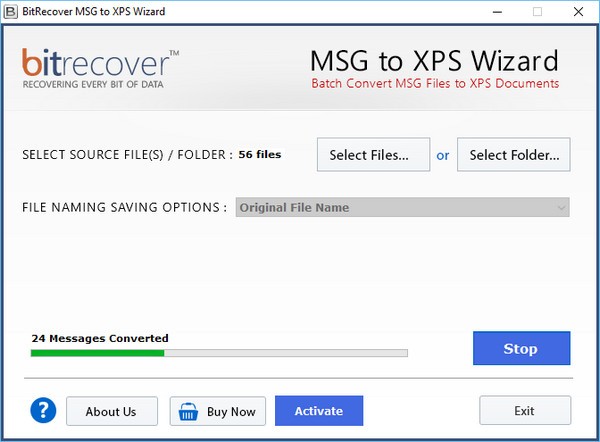Click the 'MSG to XPS Wizard' heading

click(x=434, y=61)
